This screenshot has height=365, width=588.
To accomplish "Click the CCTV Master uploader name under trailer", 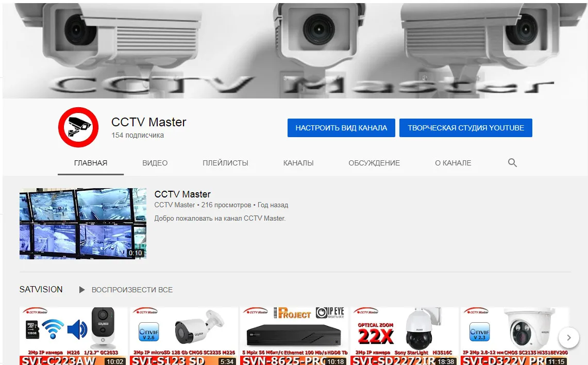I will (x=175, y=205).
